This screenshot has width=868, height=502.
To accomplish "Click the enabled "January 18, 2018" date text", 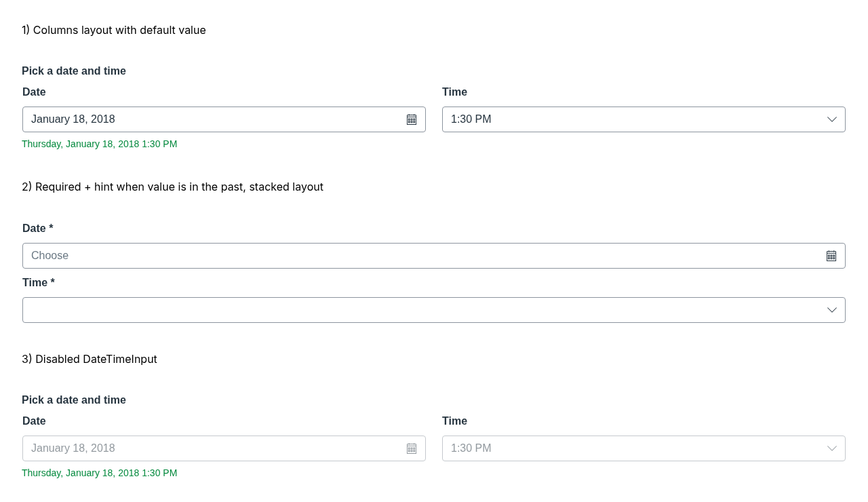I will point(73,119).
